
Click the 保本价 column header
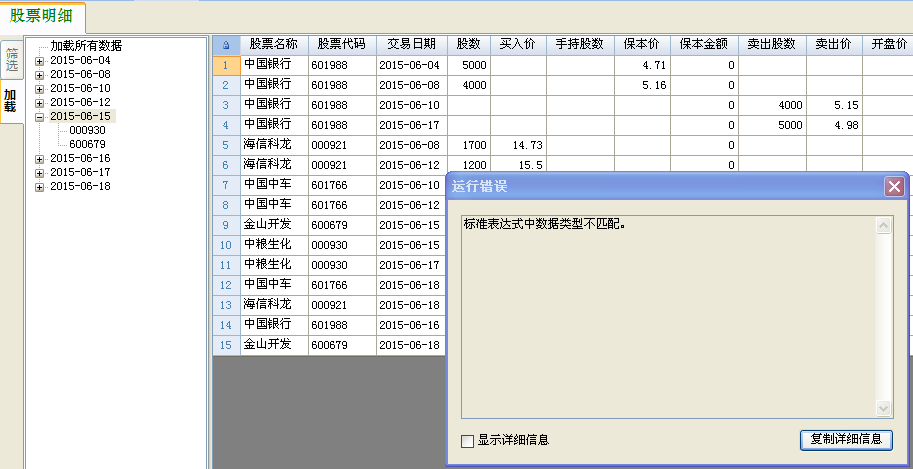tap(642, 45)
